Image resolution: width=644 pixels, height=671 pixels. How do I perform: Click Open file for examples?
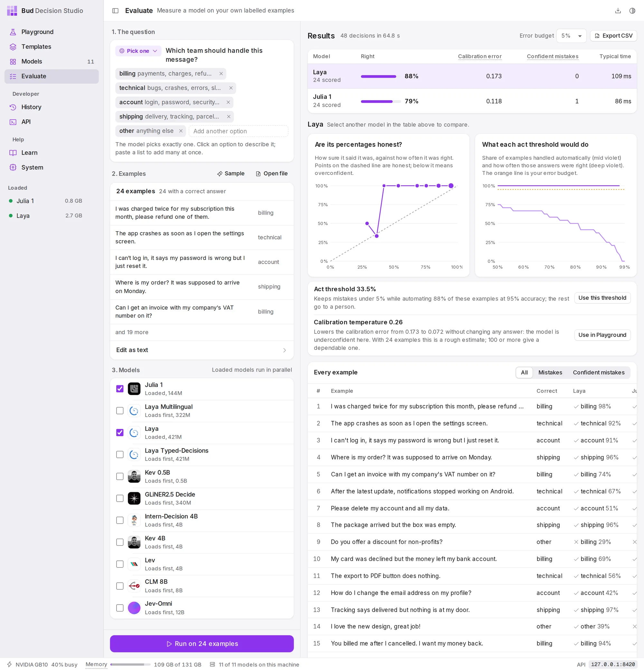tap(272, 174)
